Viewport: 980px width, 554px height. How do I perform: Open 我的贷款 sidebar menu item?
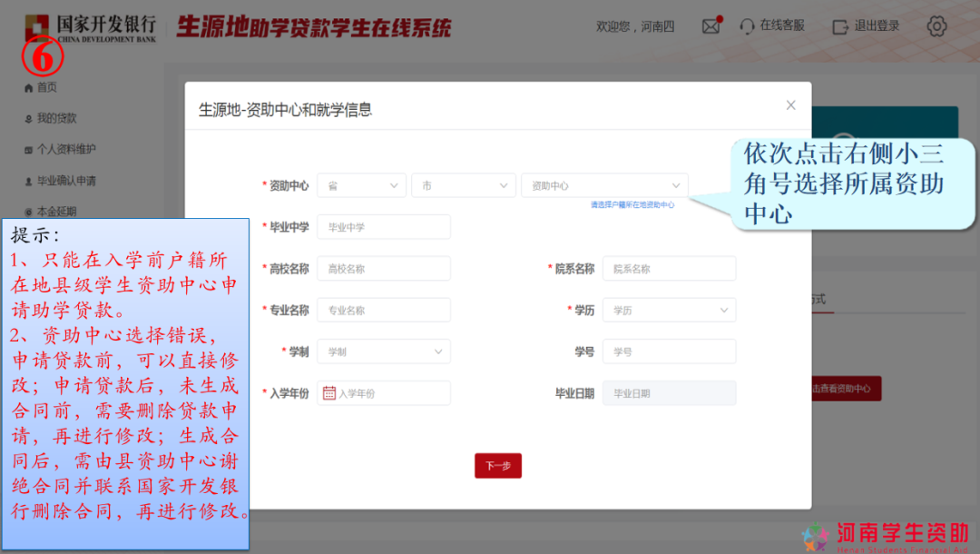tap(56, 118)
